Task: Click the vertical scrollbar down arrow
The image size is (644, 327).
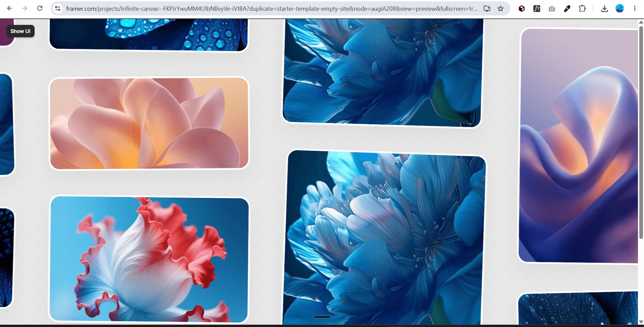Action: click(641, 322)
